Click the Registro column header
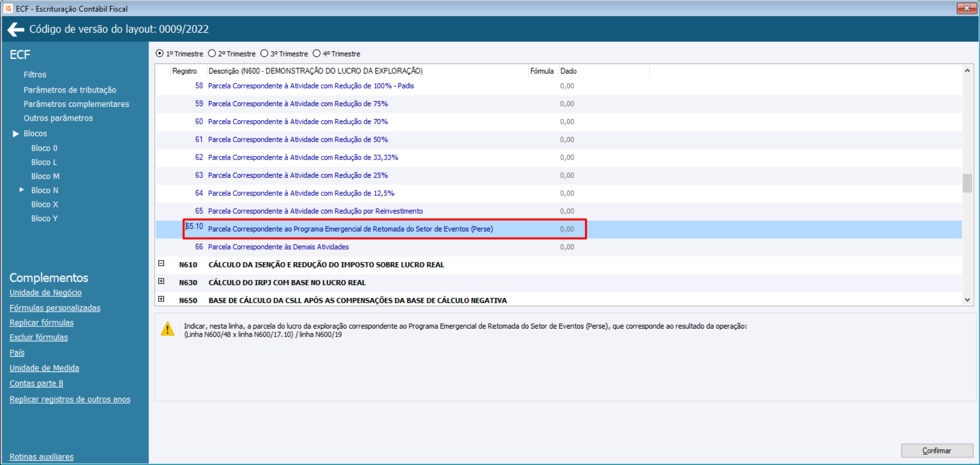The height and width of the screenshot is (465, 980). (x=184, y=71)
